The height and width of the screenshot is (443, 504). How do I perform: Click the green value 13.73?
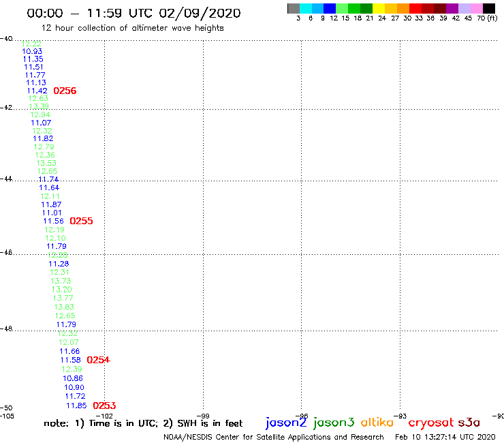coord(61,281)
